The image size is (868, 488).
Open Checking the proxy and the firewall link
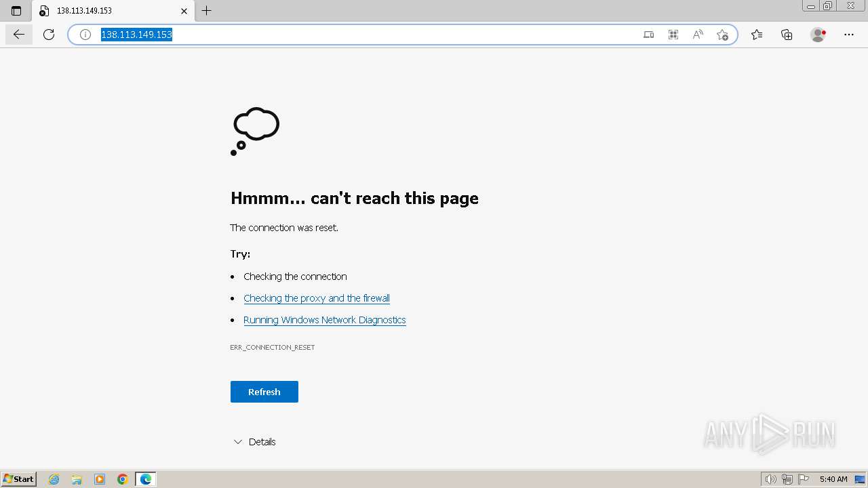pyautogui.click(x=317, y=298)
